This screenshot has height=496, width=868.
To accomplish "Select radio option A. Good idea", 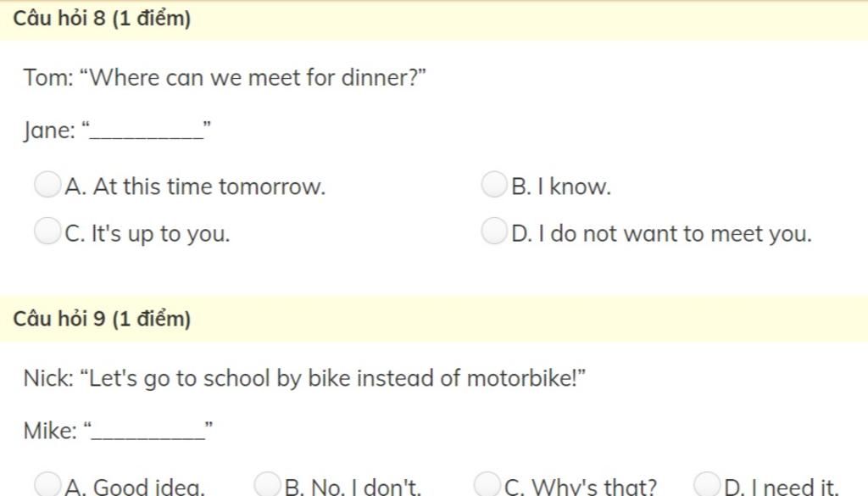I will click(47, 484).
